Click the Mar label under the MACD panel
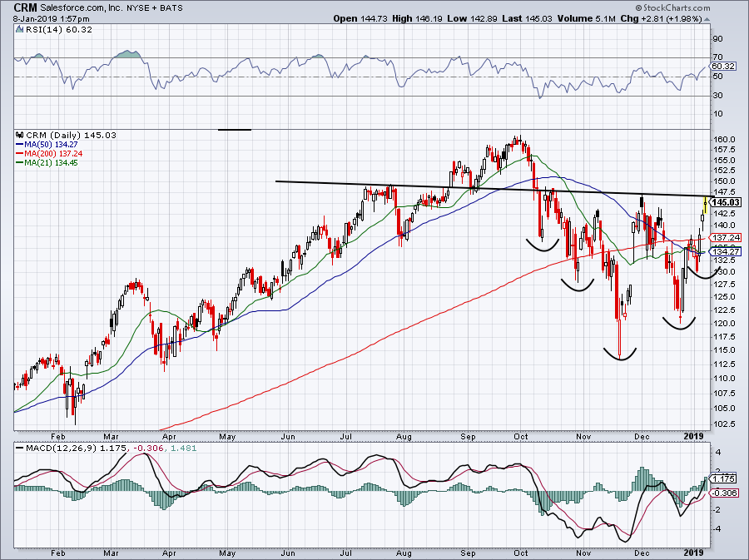This screenshot has height=560, width=749. click(111, 553)
